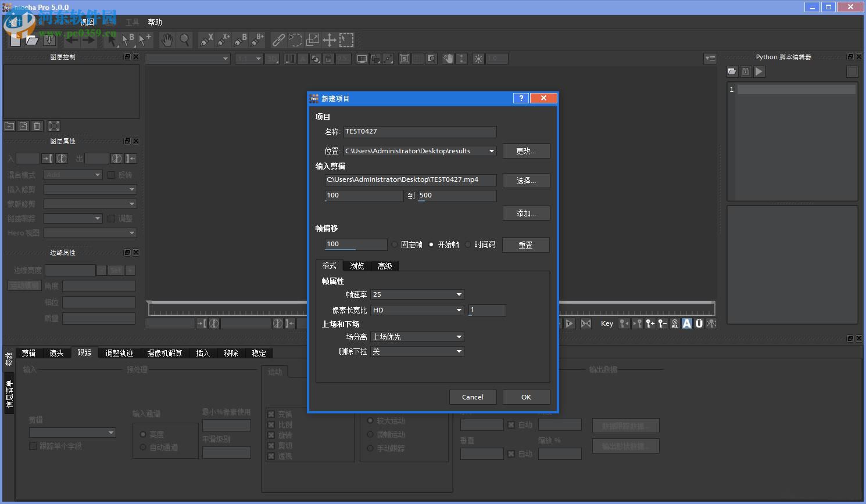Open the 帮助 menu

tap(154, 21)
